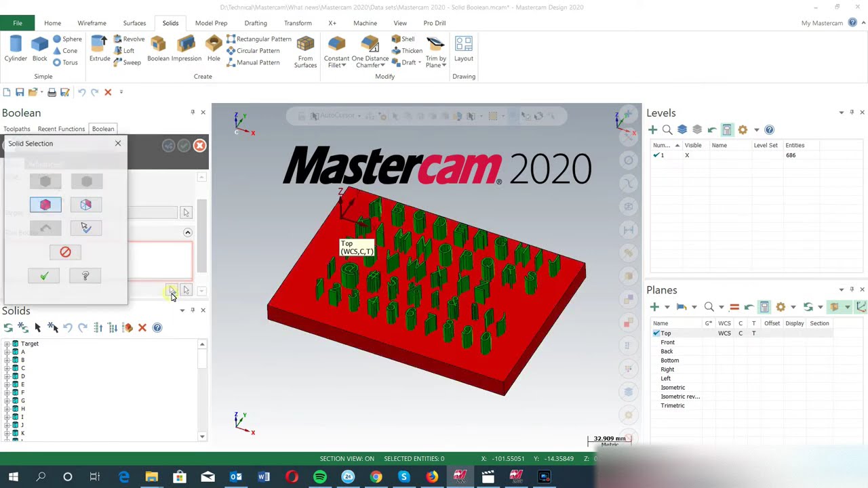Toggle section view button in Planes toolbar
The image size is (868, 488).
point(835,307)
